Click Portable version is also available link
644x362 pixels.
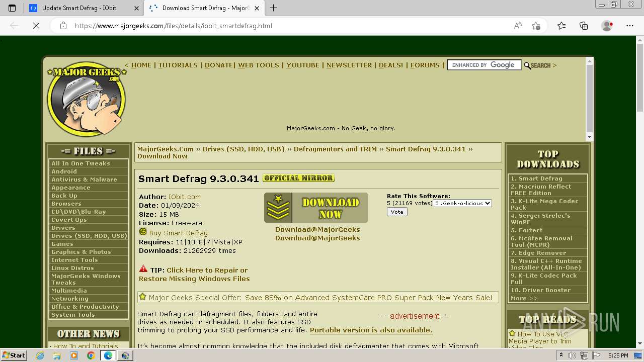(371, 330)
